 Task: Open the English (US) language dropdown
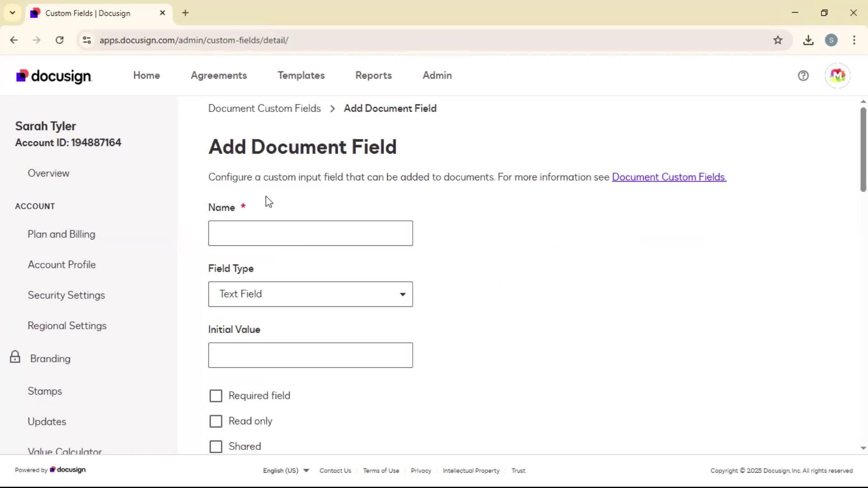pos(286,470)
